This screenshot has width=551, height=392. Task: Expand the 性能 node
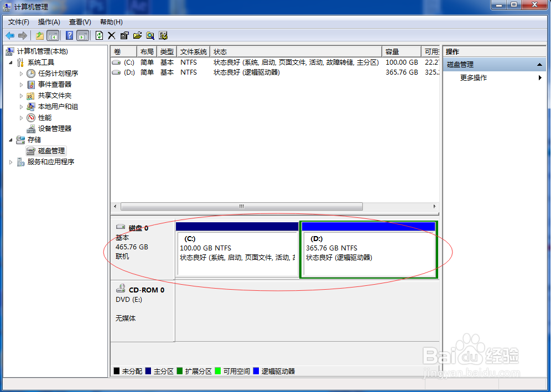click(21, 118)
